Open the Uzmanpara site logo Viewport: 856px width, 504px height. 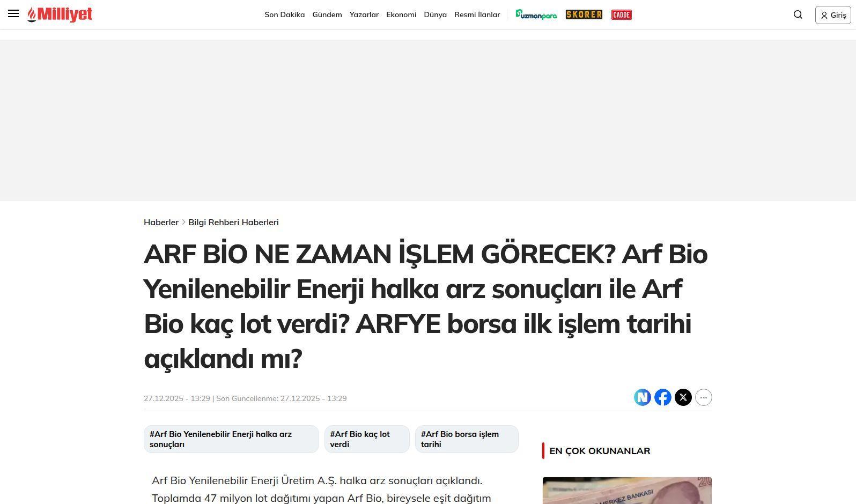tap(536, 14)
